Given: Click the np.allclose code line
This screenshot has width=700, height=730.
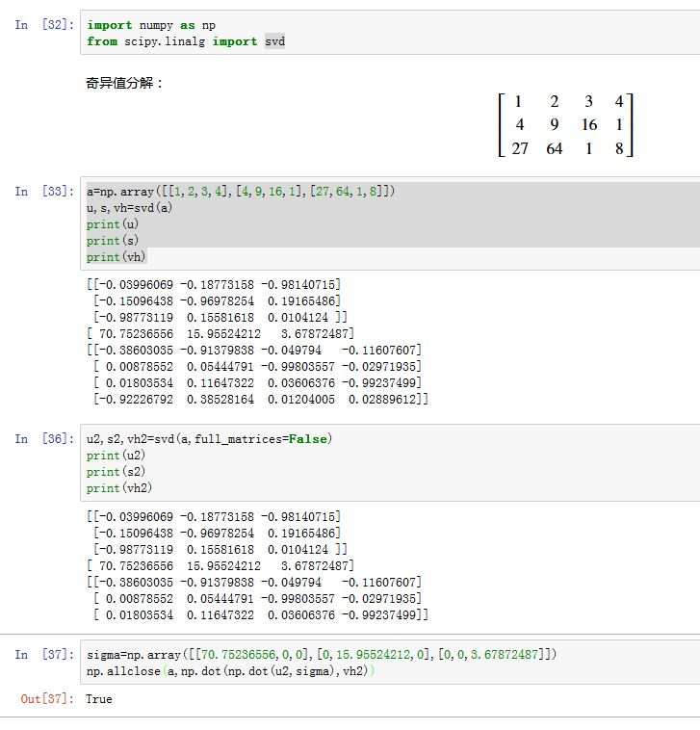Looking at the screenshot, I should (232, 671).
